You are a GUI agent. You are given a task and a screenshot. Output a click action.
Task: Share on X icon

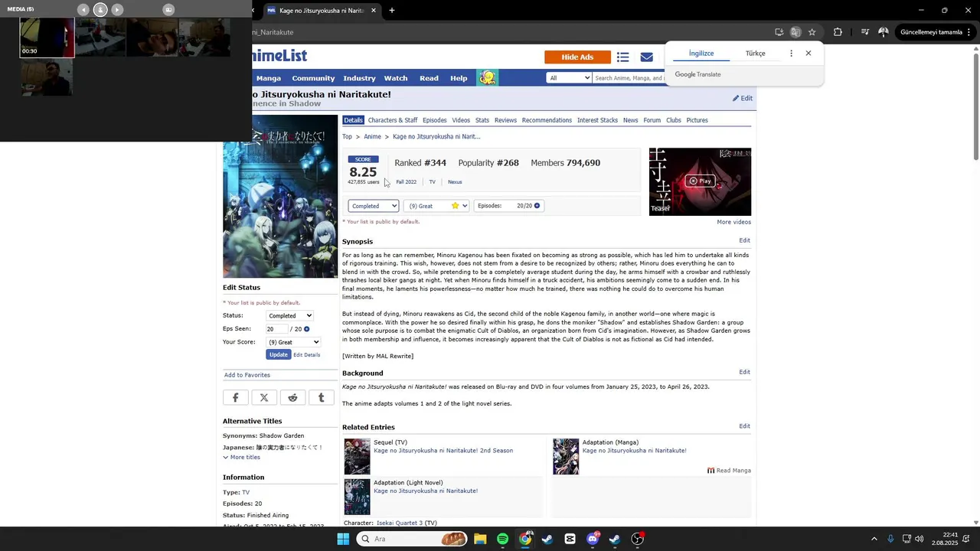pos(264,398)
